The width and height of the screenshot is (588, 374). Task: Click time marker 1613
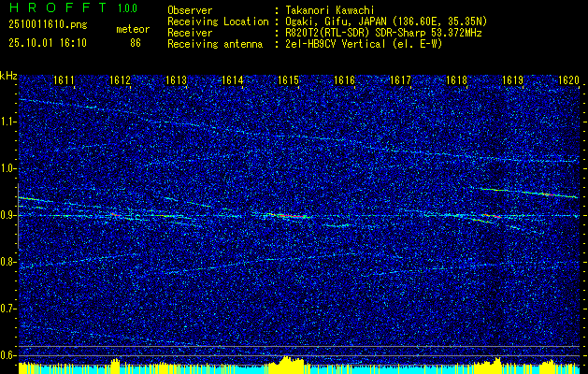(x=177, y=80)
